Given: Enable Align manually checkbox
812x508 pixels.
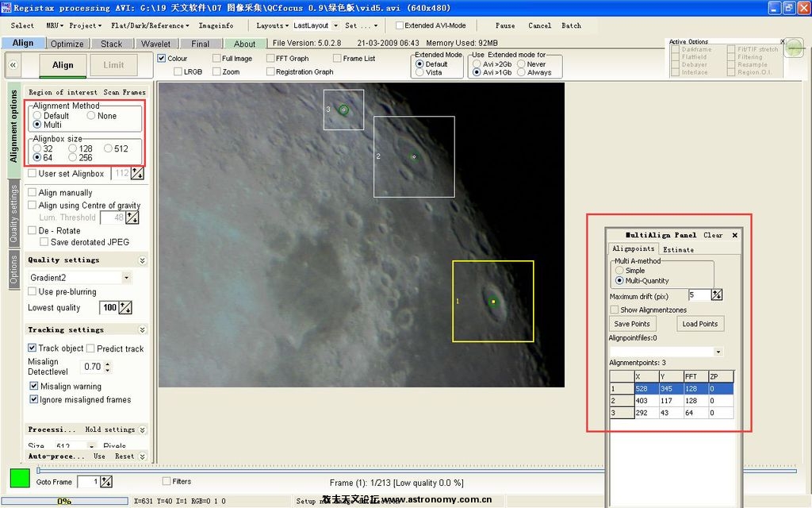Looking at the screenshot, I should pyautogui.click(x=32, y=192).
